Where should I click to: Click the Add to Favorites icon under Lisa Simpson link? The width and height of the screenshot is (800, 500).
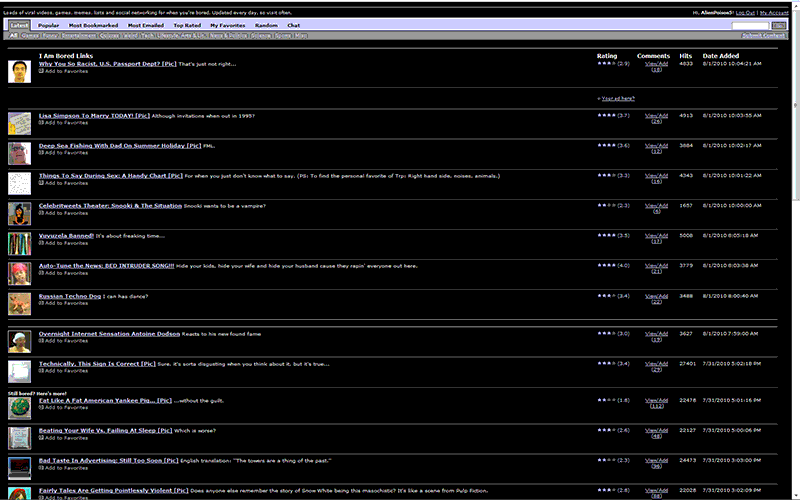point(41,122)
